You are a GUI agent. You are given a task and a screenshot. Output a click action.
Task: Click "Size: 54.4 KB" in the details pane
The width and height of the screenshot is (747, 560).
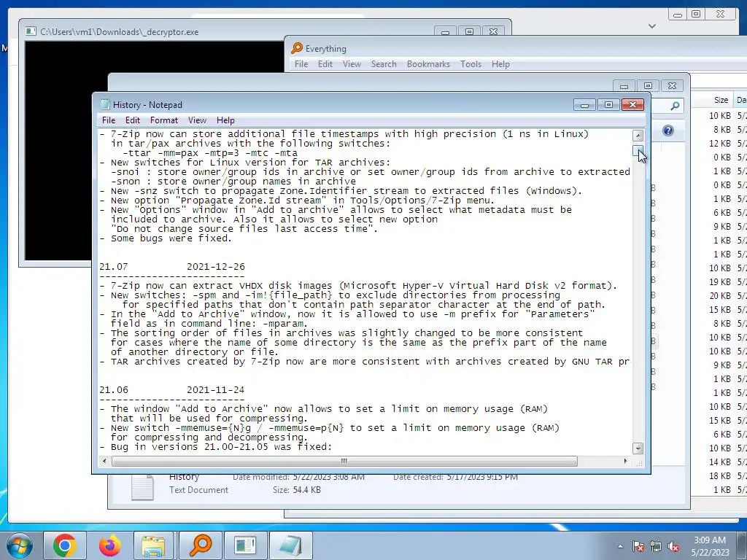click(x=297, y=489)
